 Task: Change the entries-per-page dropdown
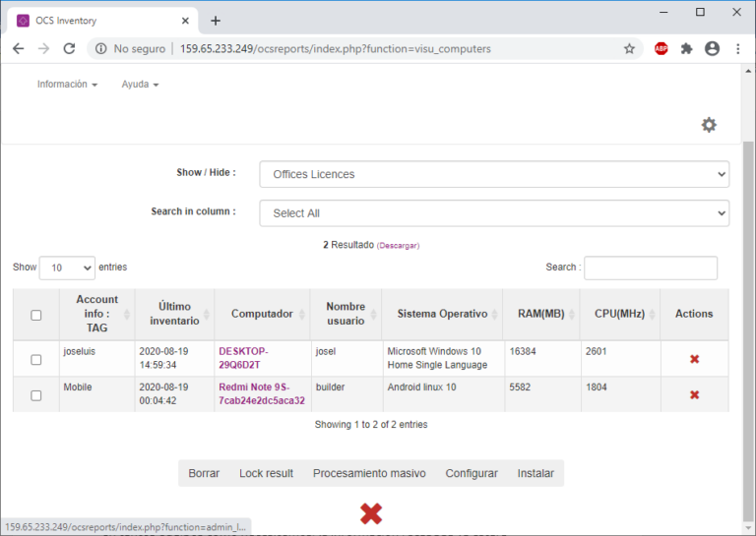[67, 268]
